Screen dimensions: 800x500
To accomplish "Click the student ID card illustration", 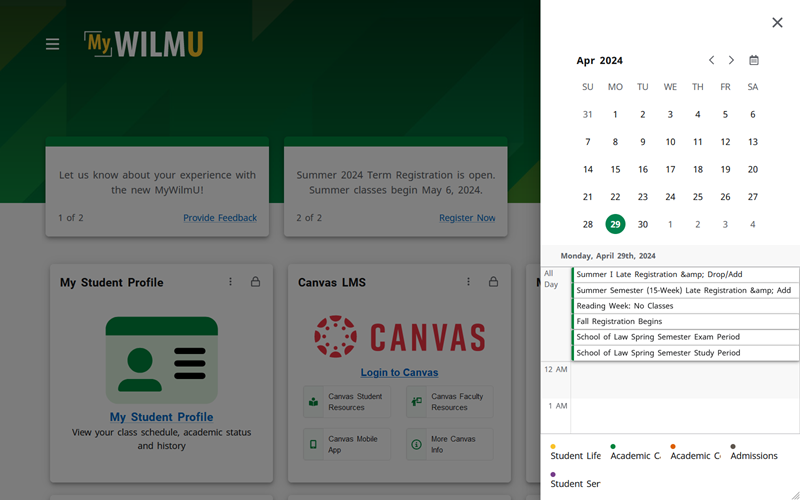I will pos(162,360).
